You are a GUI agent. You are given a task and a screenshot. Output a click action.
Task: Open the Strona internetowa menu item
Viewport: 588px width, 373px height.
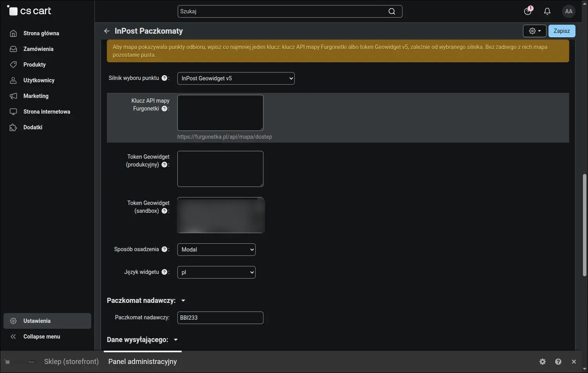pos(47,112)
